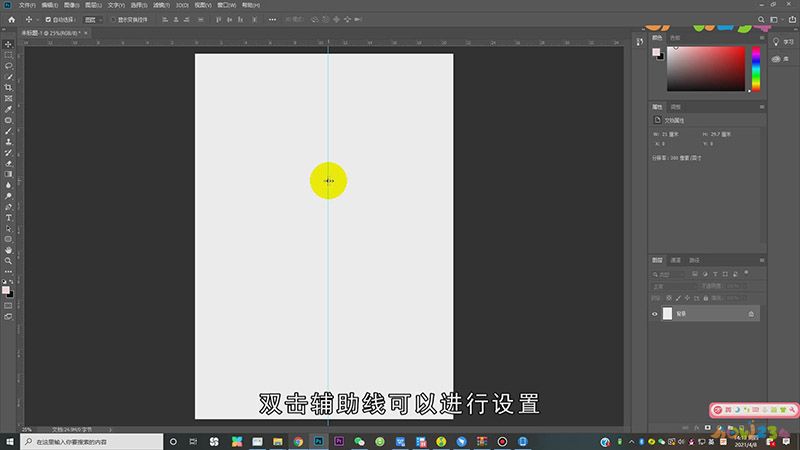
Task: Toggle the layer filter on/off switch
Action: point(746,273)
